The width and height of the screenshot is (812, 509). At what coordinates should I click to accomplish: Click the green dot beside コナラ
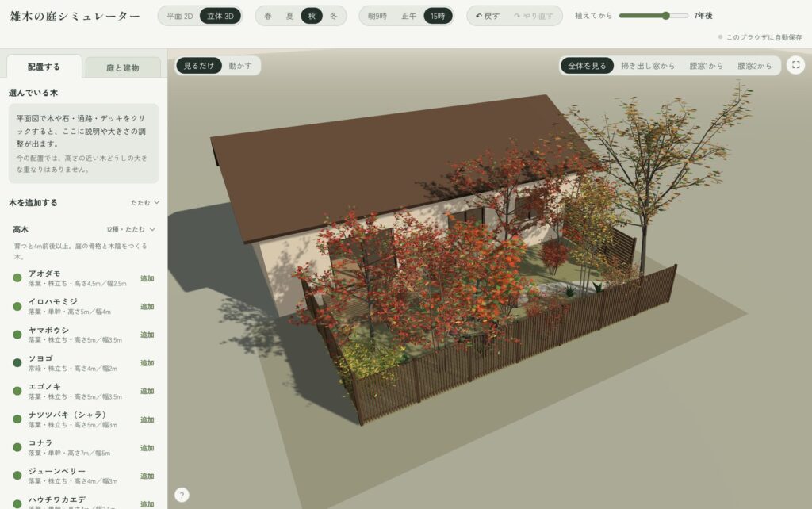tap(17, 447)
